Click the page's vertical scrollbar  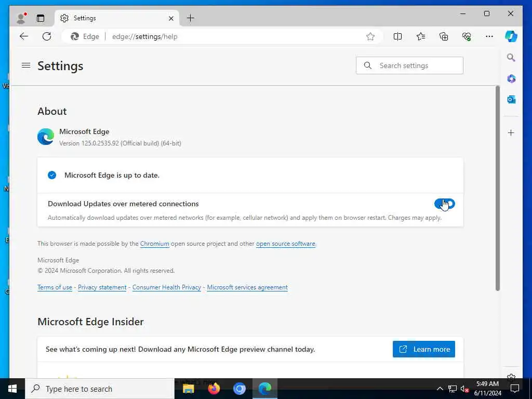pyautogui.click(x=498, y=188)
